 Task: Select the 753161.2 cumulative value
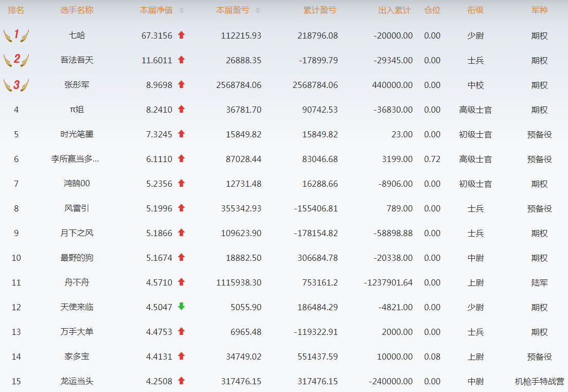[x=320, y=282]
